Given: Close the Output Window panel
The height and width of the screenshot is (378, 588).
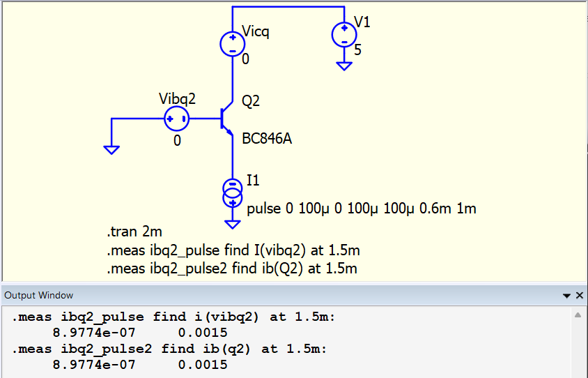Looking at the screenshot, I should pos(579,296).
